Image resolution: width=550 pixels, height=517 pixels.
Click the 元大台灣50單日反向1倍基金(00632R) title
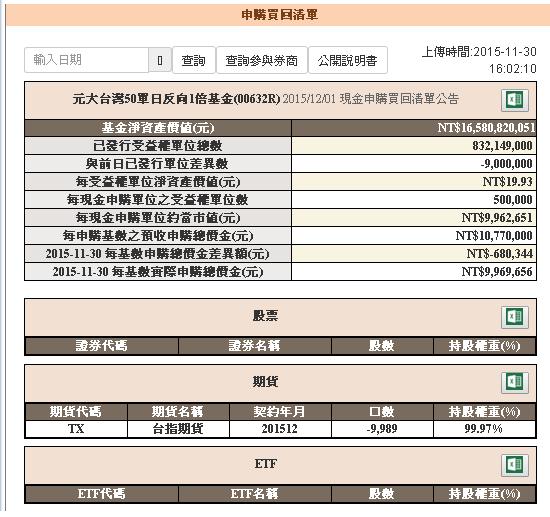tap(176, 99)
